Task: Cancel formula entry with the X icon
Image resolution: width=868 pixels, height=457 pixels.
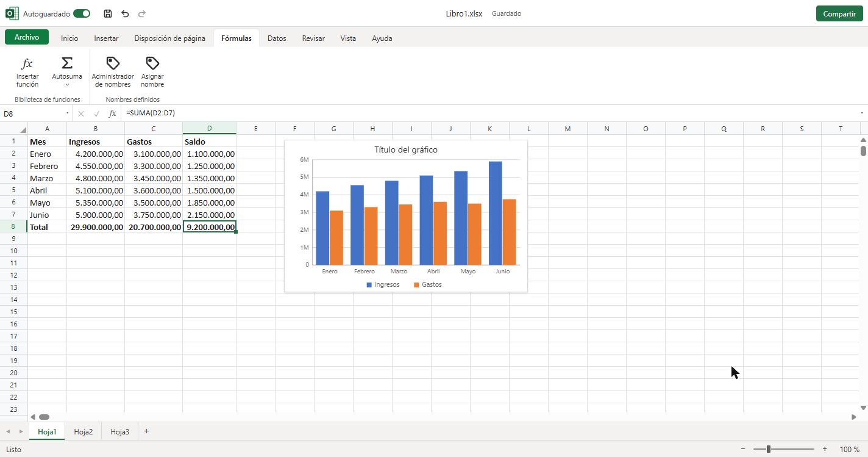Action: 81,113
